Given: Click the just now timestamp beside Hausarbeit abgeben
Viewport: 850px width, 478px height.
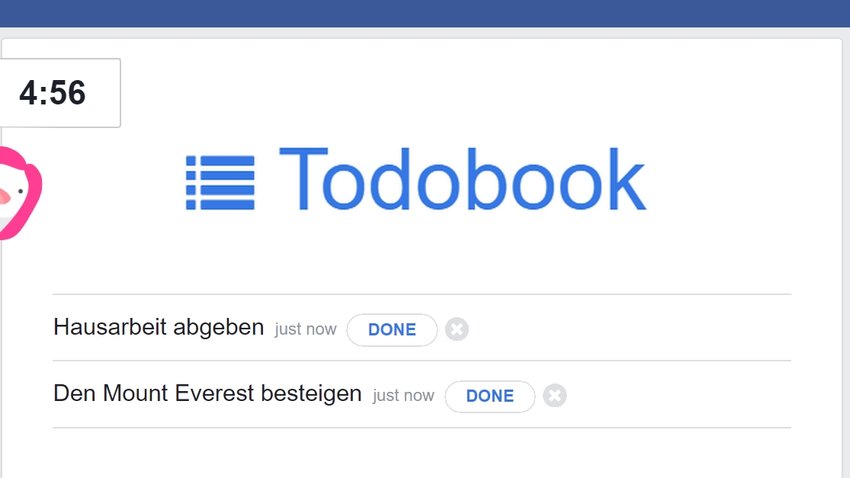Looking at the screenshot, I should (306, 329).
